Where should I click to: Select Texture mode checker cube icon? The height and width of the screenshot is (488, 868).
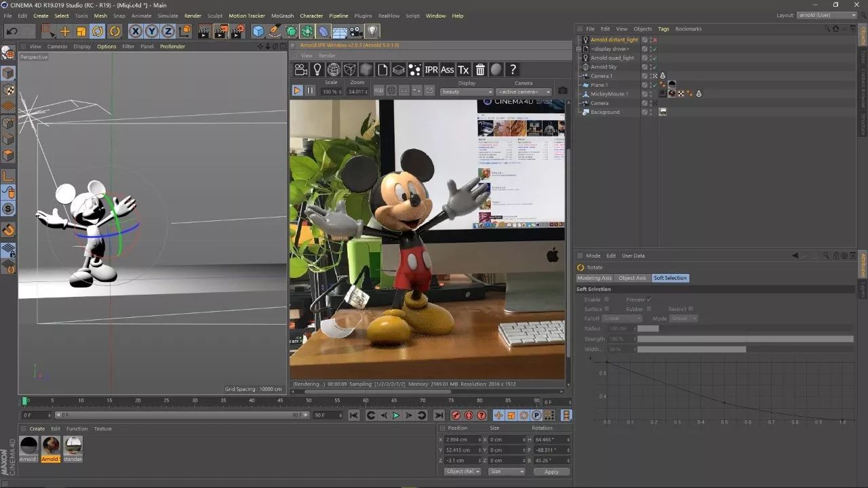[x=8, y=89]
